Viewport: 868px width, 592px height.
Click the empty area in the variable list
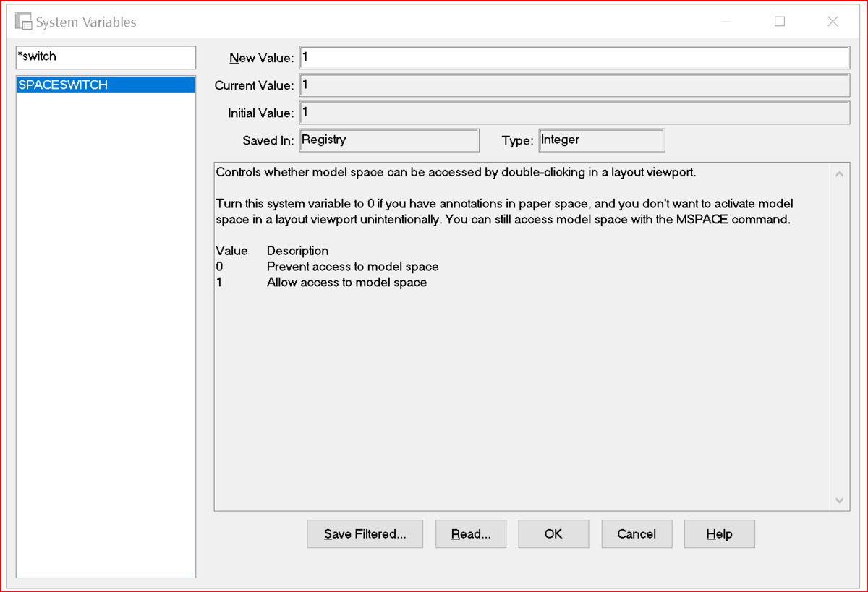pyautogui.click(x=106, y=333)
